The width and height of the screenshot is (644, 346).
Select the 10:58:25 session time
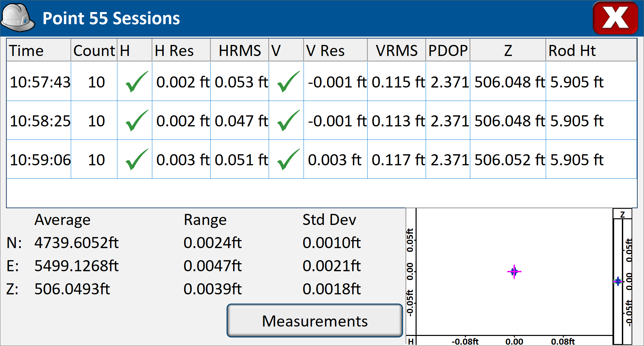pyautogui.click(x=40, y=121)
